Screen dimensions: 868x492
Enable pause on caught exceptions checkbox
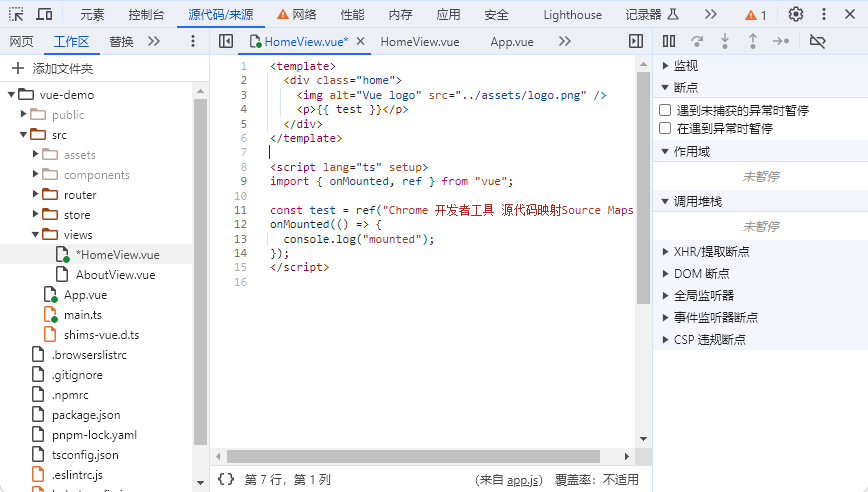click(665, 128)
